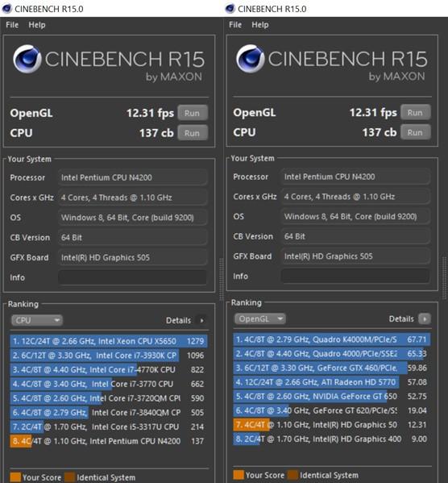Open File menu in right window
This screenshot has height=483, width=448.
click(235, 25)
